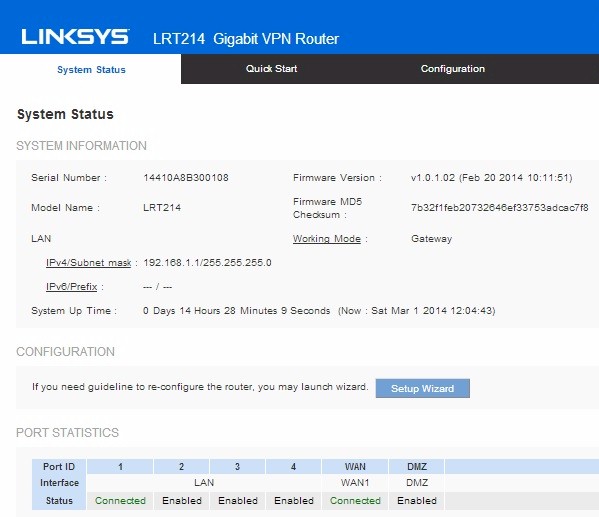Screen dimensions: 599x517
Task: Click port 2 column header
Action: 181,467
